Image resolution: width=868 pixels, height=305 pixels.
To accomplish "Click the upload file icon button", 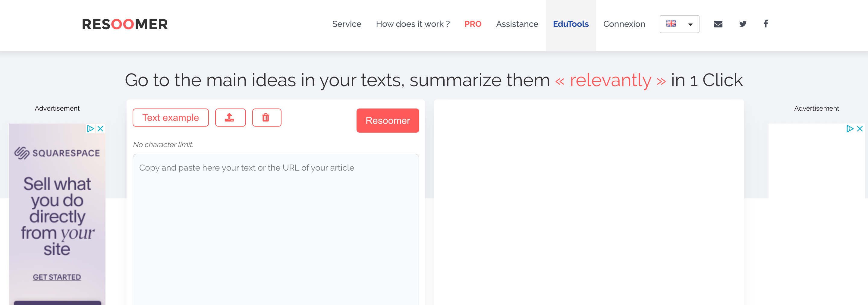I will (x=230, y=118).
